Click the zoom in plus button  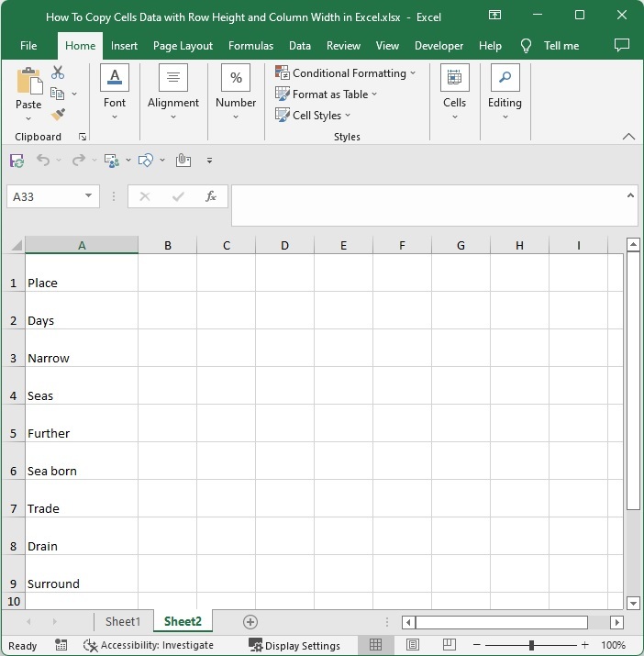click(585, 645)
